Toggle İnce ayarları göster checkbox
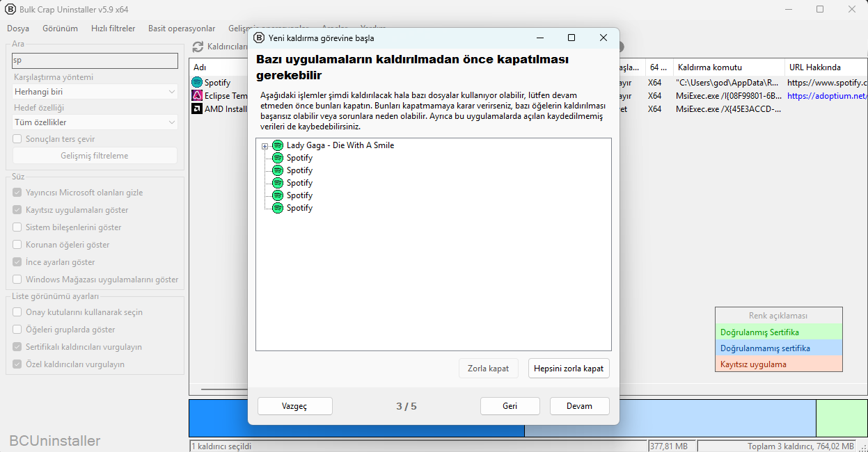Viewport: 868px width, 452px height. [18, 262]
